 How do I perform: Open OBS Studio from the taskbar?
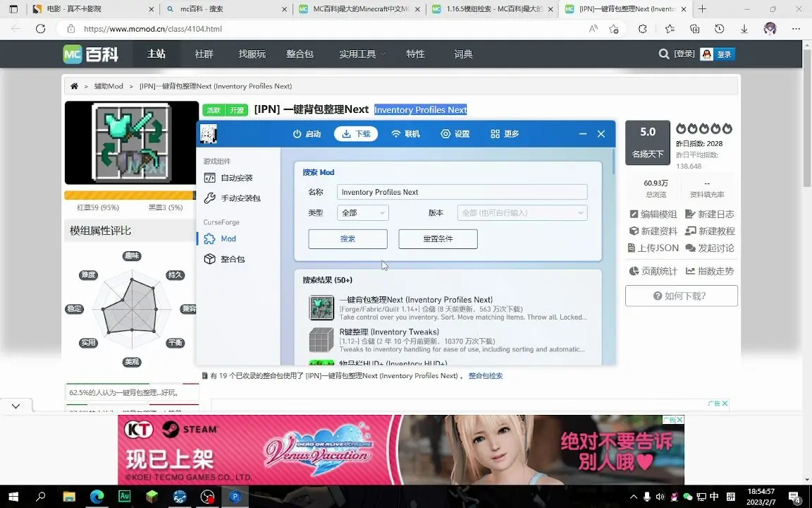coord(207,497)
